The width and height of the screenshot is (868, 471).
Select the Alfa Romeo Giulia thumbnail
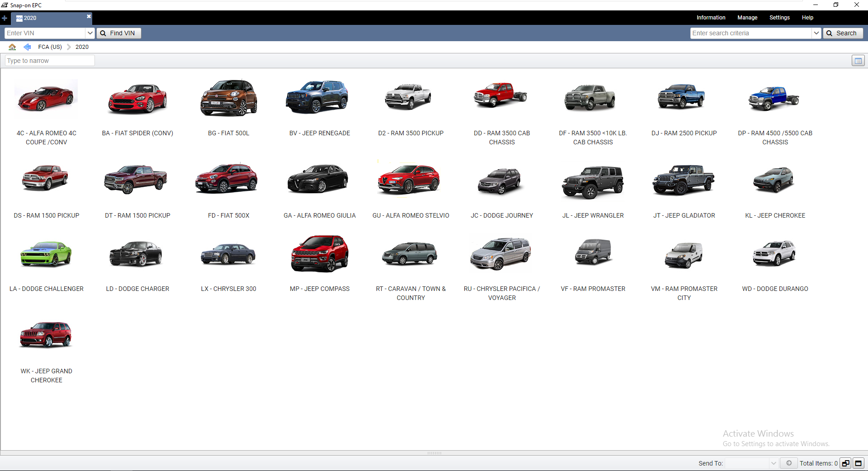318,179
